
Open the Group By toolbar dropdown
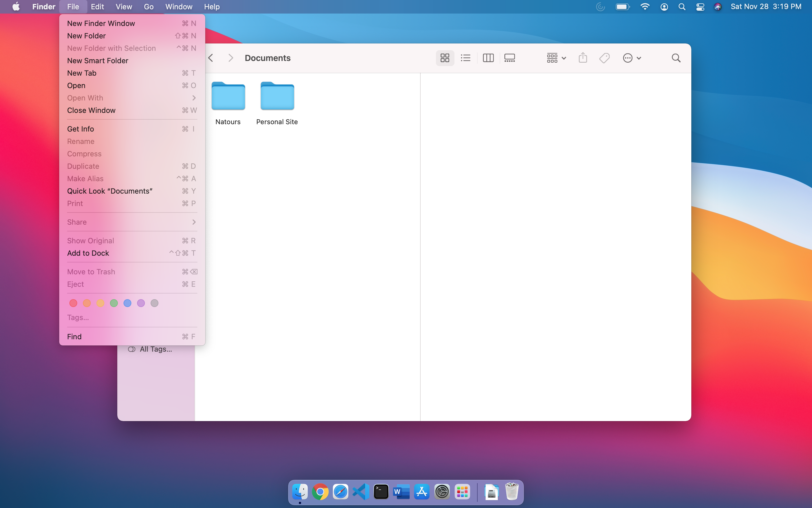(x=556, y=58)
